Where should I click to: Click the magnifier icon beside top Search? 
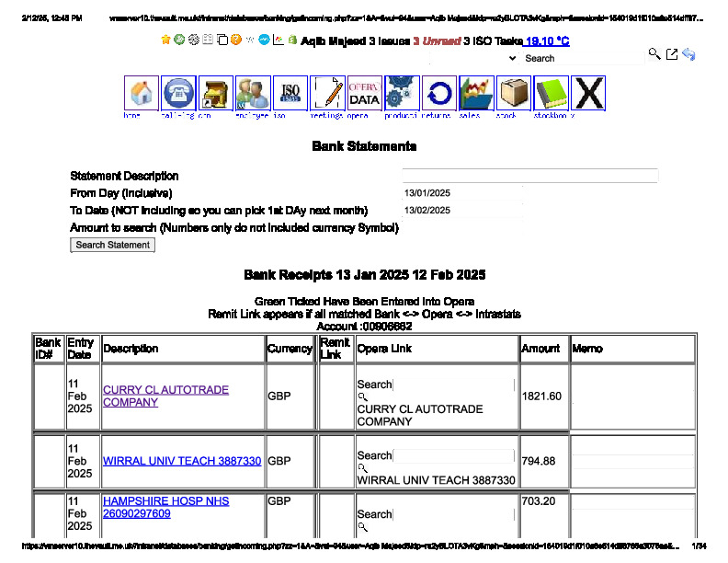click(654, 55)
